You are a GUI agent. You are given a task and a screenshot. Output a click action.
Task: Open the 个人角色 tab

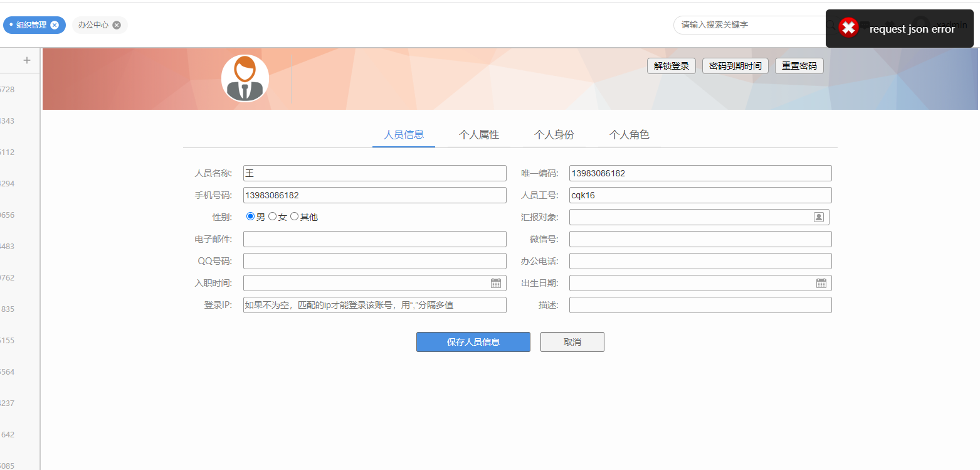tap(629, 135)
